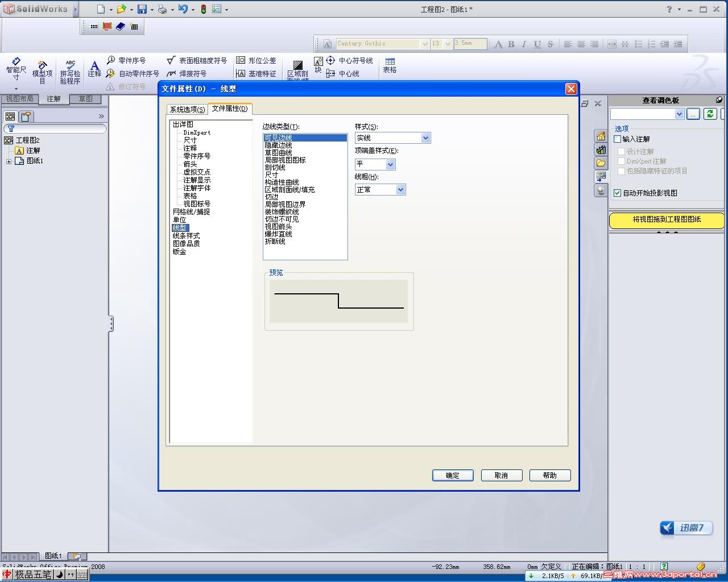Open the design library icon in the task pane

tap(601, 149)
